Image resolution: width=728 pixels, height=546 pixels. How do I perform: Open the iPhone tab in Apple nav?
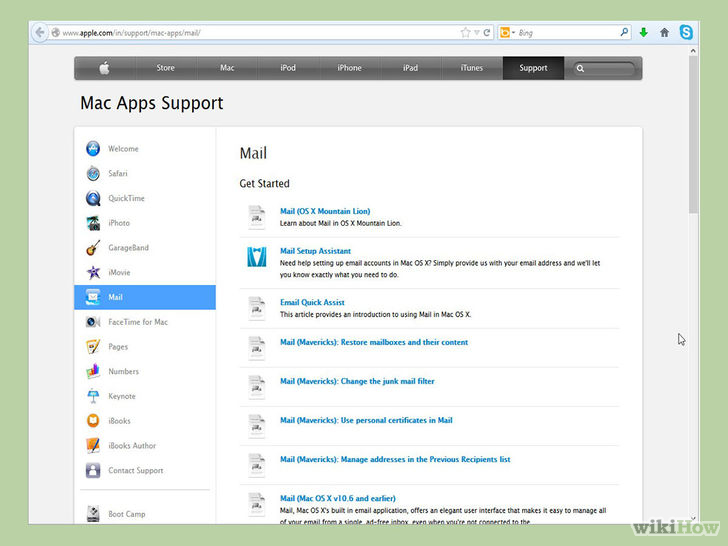[x=349, y=68]
